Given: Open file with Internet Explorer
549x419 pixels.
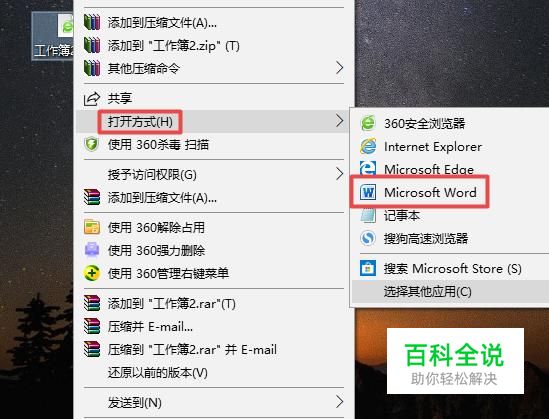Looking at the screenshot, I should coord(450,146).
